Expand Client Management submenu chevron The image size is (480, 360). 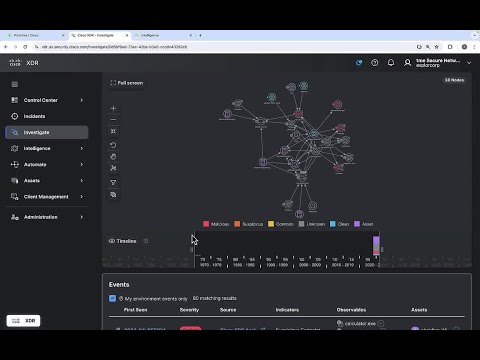(82, 197)
